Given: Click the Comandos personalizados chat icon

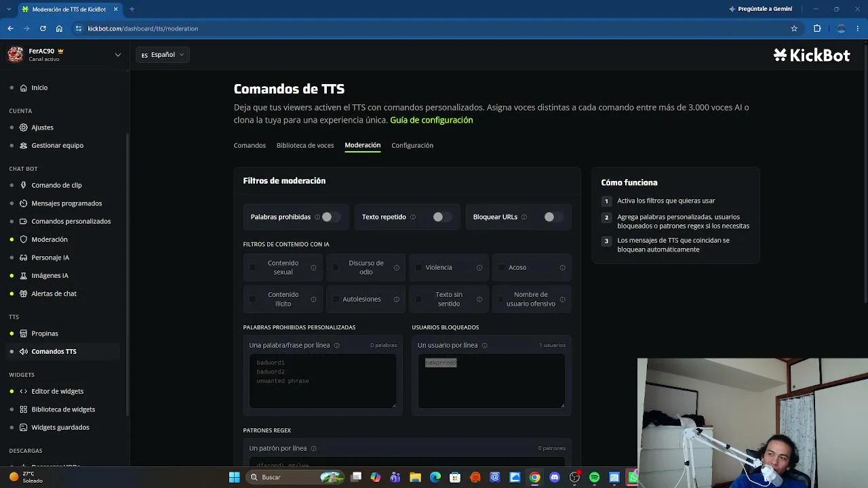Looking at the screenshot, I should coord(24,221).
